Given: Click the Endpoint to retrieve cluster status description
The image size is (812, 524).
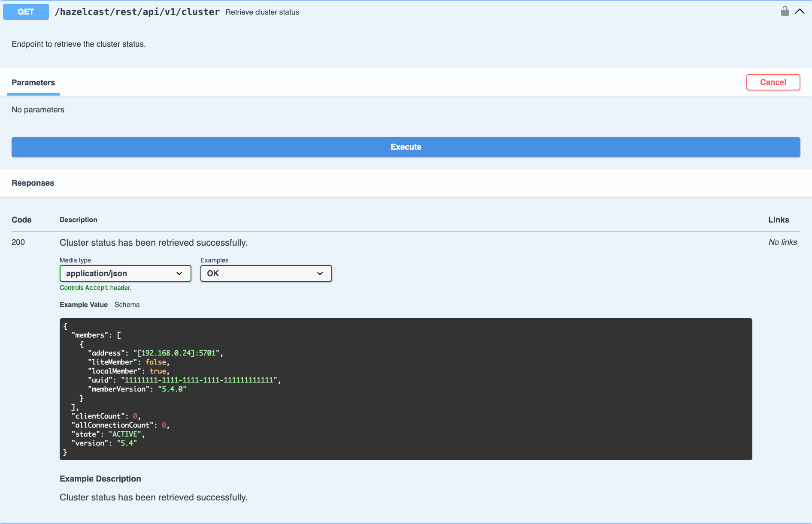Looking at the screenshot, I should tap(79, 44).
